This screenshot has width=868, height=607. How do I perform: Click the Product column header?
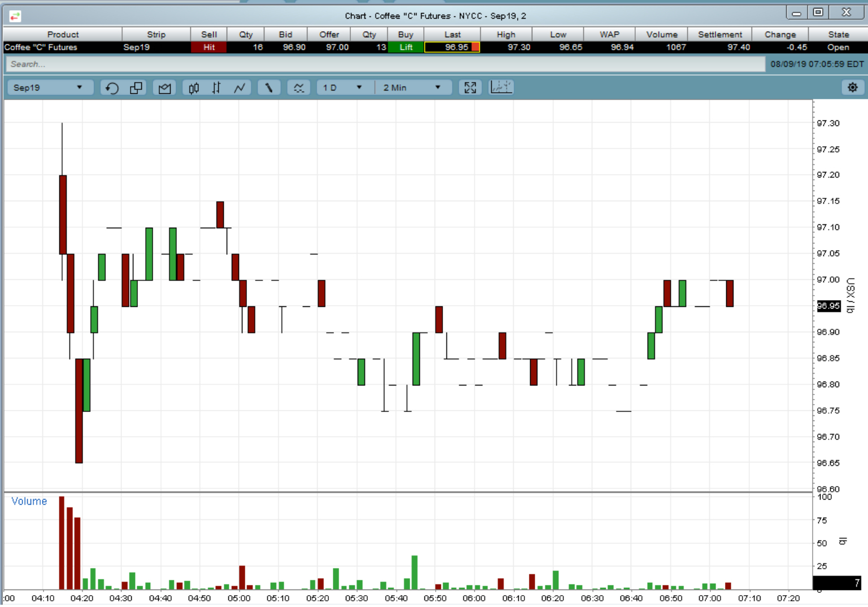click(x=63, y=34)
